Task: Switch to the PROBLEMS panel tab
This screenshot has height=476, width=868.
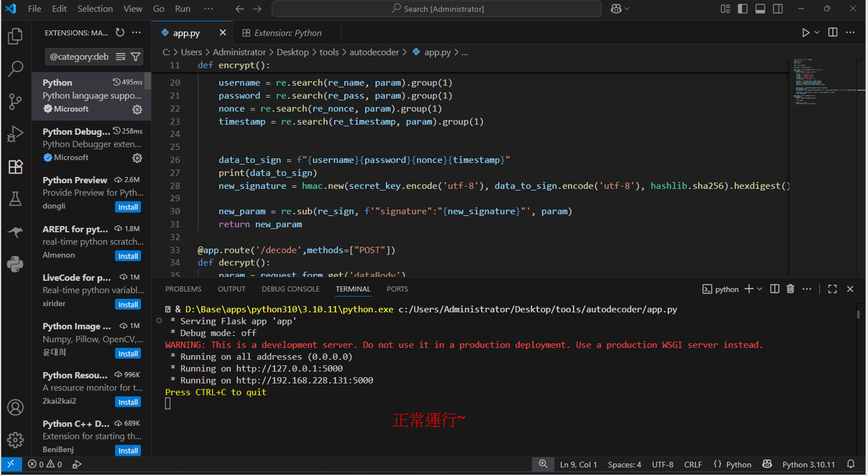Action: 183,289
